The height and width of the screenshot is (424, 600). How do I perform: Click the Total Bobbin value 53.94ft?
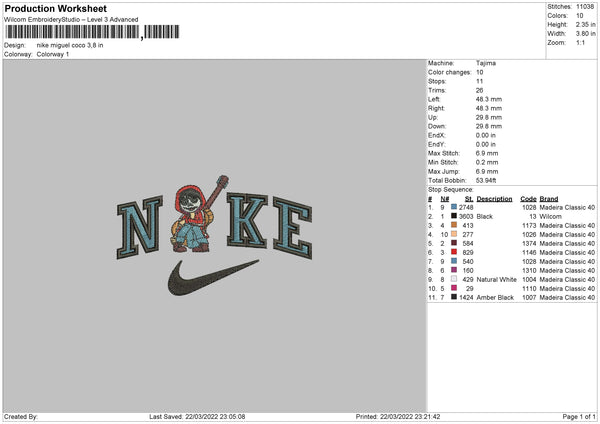pos(486,180)
